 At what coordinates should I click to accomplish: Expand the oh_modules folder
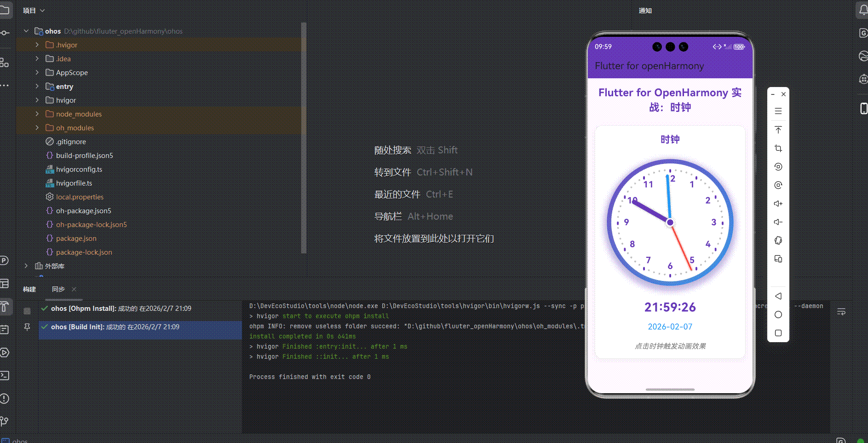click(37, 128)
